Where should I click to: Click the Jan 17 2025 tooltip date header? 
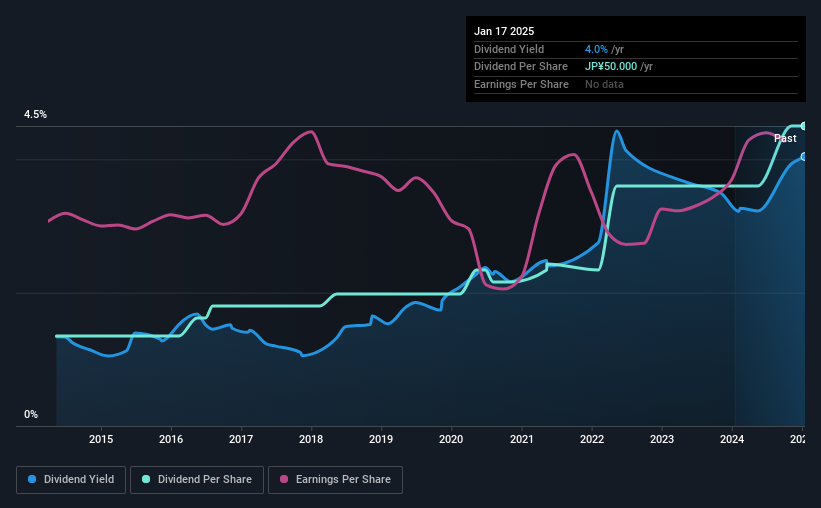pos(504,31)
